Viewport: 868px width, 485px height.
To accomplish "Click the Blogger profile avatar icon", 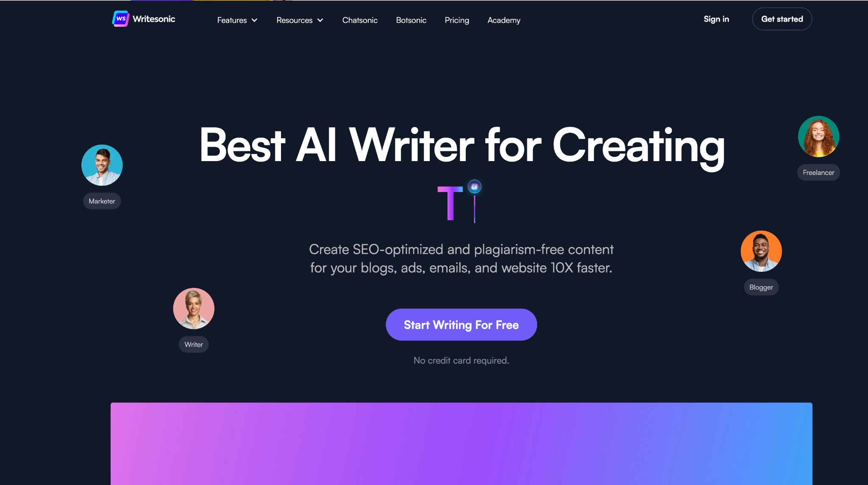I will pos(761,251).
